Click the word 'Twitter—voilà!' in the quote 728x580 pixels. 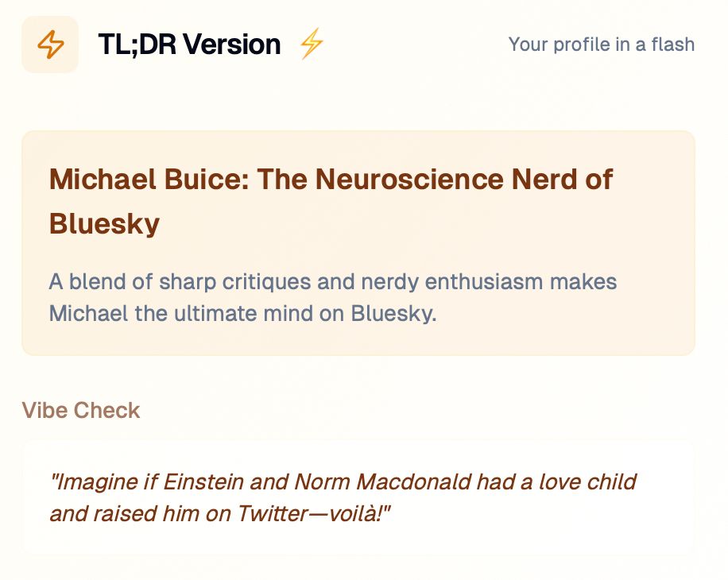[314, 513]
